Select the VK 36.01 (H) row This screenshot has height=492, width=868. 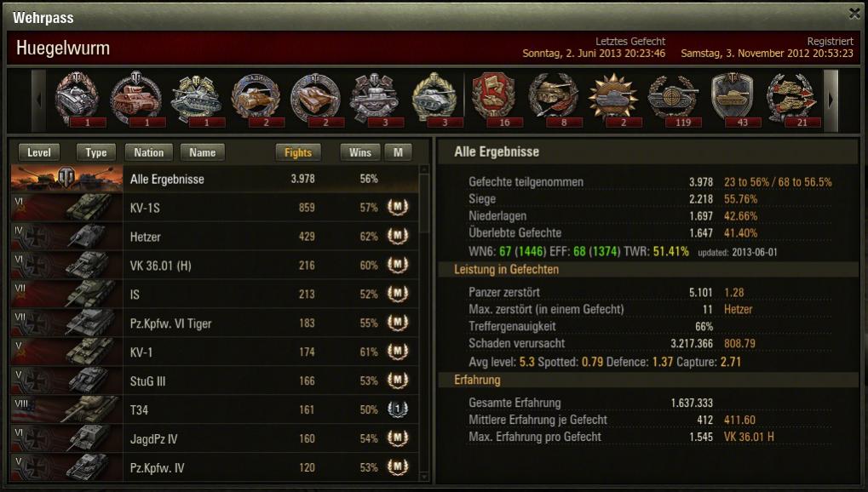[215, 265]
